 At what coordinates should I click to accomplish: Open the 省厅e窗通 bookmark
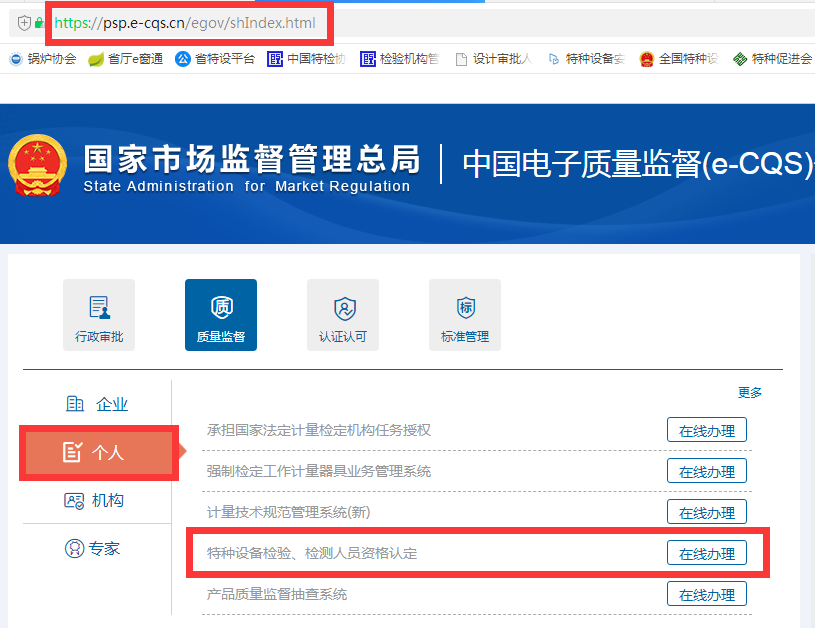(x=125, y=59)
